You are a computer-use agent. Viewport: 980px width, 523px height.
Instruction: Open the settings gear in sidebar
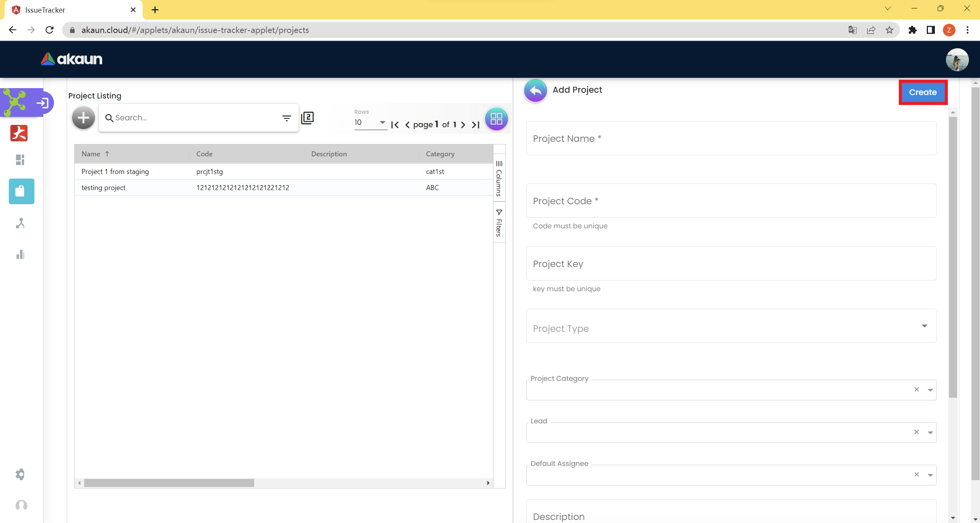click(20, 474)
